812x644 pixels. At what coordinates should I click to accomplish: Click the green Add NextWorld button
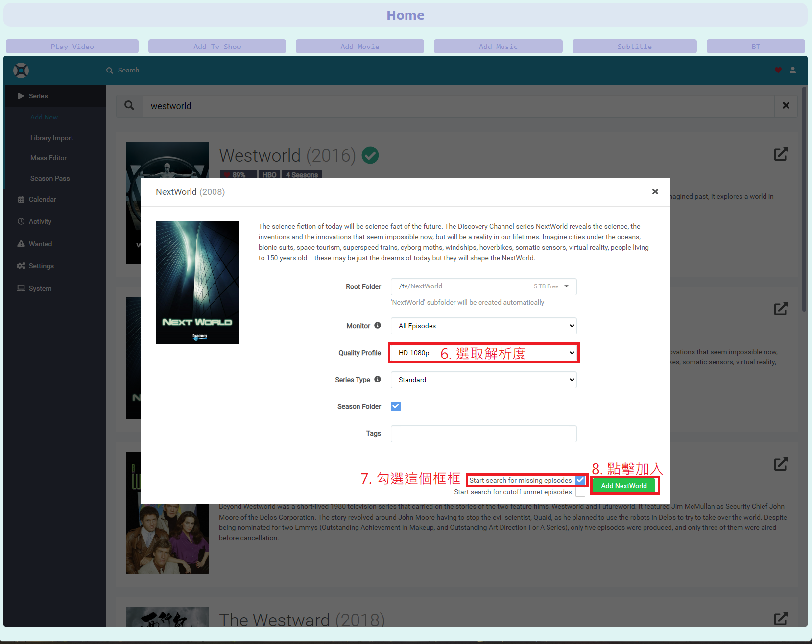pos(623,486)
